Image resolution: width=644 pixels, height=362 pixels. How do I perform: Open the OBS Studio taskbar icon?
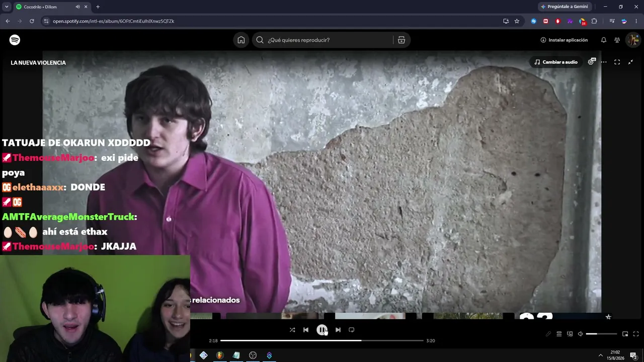tap(253, 355)
